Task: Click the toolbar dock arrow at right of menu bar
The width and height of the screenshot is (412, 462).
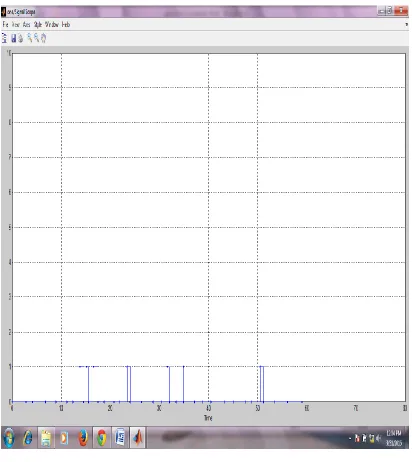Action: point(406,24)
